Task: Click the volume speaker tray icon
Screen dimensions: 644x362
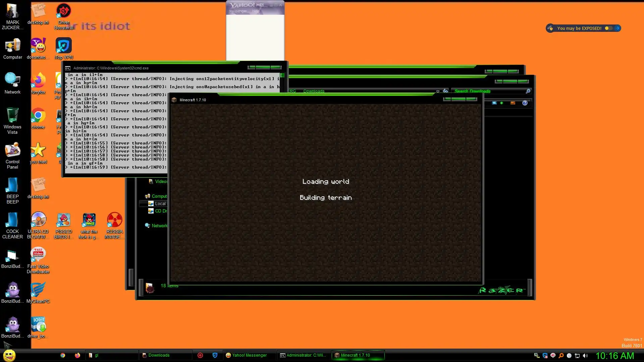Action: [585, 356]
